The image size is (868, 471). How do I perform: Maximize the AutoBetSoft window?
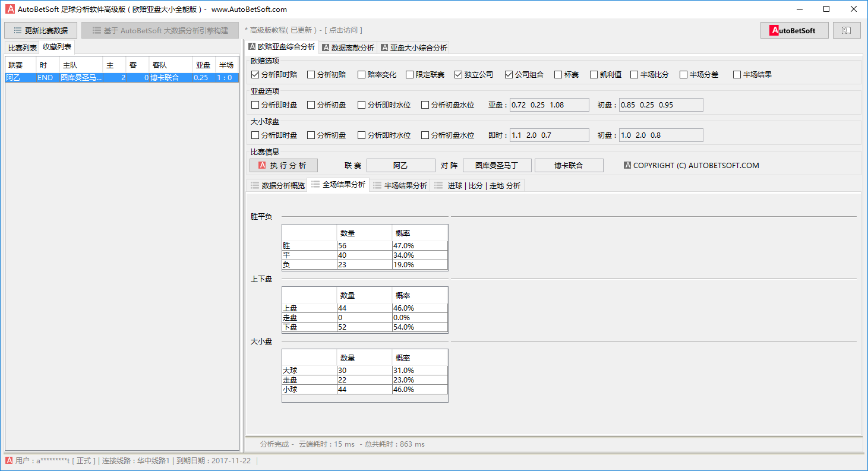point(826,9)
